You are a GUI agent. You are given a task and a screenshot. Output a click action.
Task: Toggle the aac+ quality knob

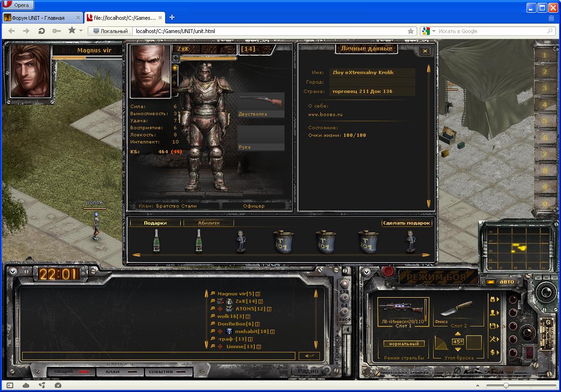(x=344, y=312)
